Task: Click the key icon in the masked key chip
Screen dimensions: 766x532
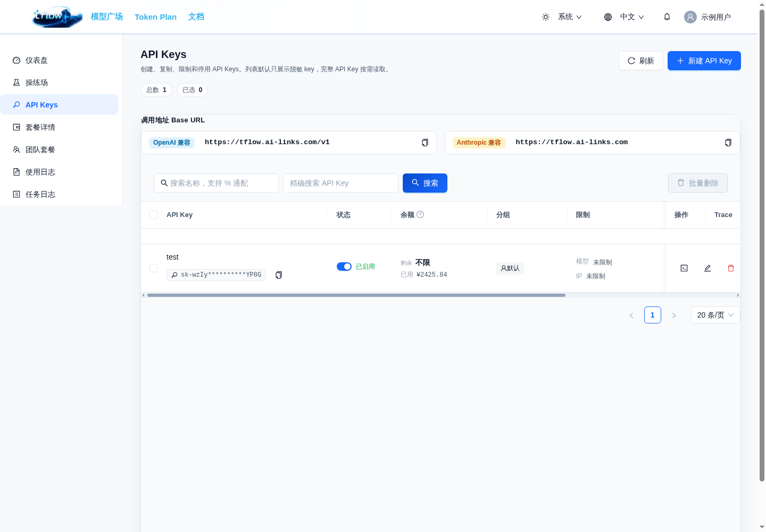Action: click(x=174, y=275)
